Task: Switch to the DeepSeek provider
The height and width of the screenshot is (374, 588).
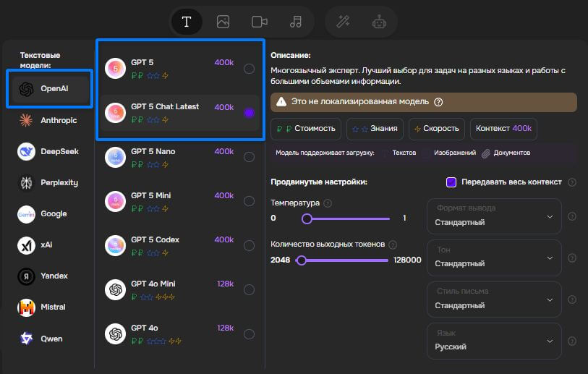Action: 49,152
